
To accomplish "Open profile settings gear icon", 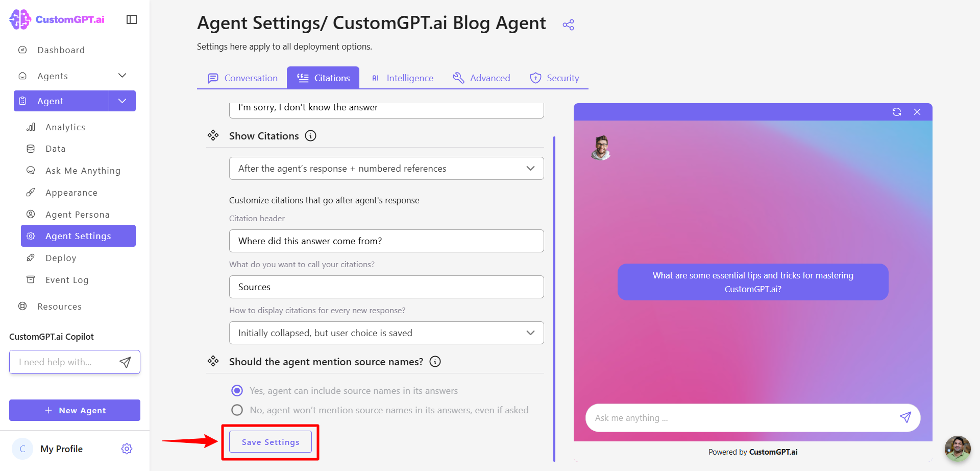I will [127, 449].
